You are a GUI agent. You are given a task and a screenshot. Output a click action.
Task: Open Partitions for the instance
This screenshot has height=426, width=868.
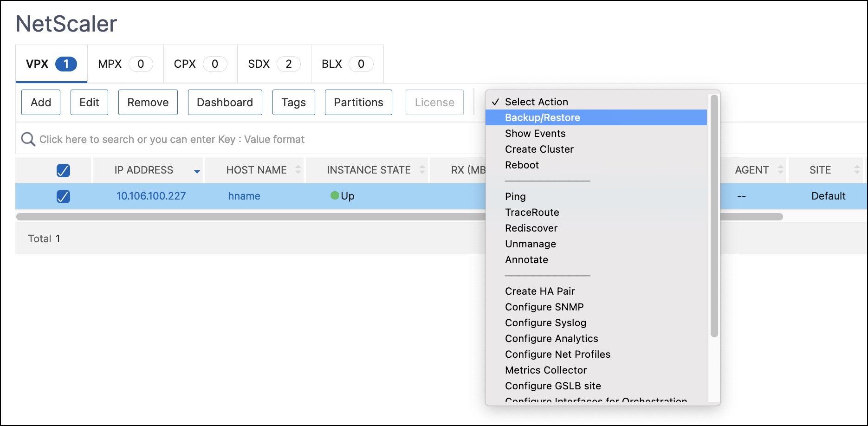click(x=359, y=102)
